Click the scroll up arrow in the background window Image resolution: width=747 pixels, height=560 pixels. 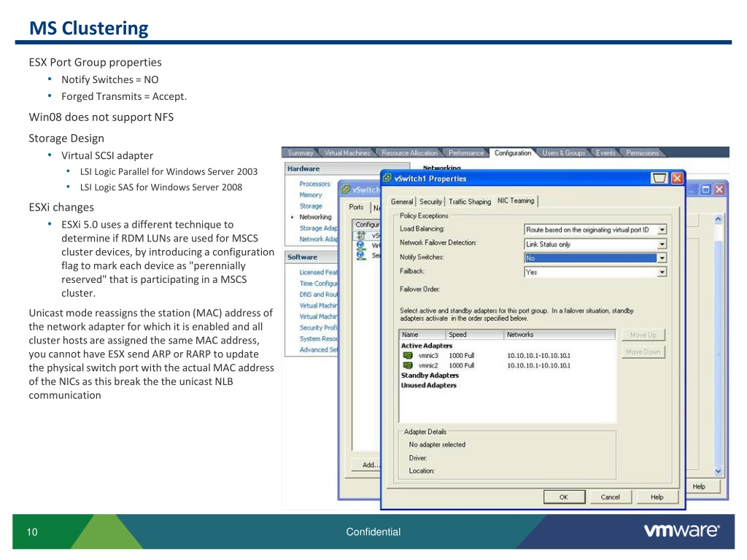coord(719,219)
